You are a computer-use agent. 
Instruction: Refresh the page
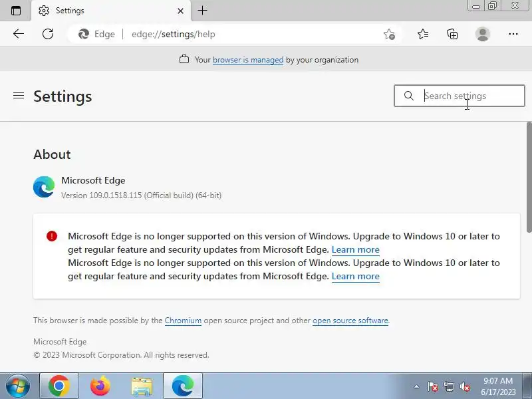[x=48, y=34]
